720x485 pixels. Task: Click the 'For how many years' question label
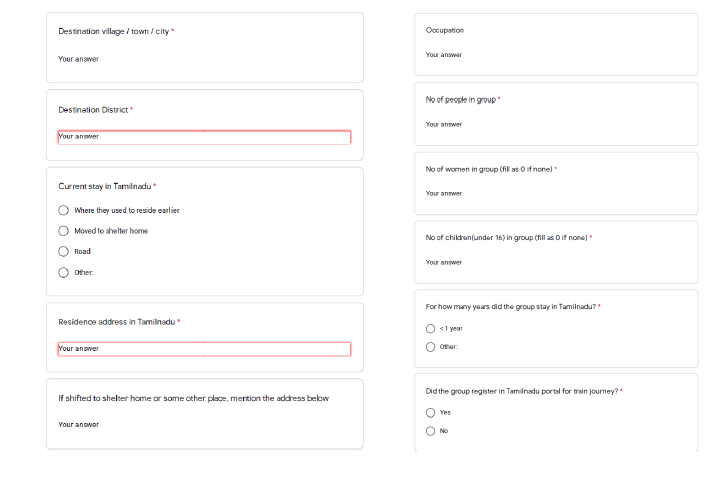[510, 306]
